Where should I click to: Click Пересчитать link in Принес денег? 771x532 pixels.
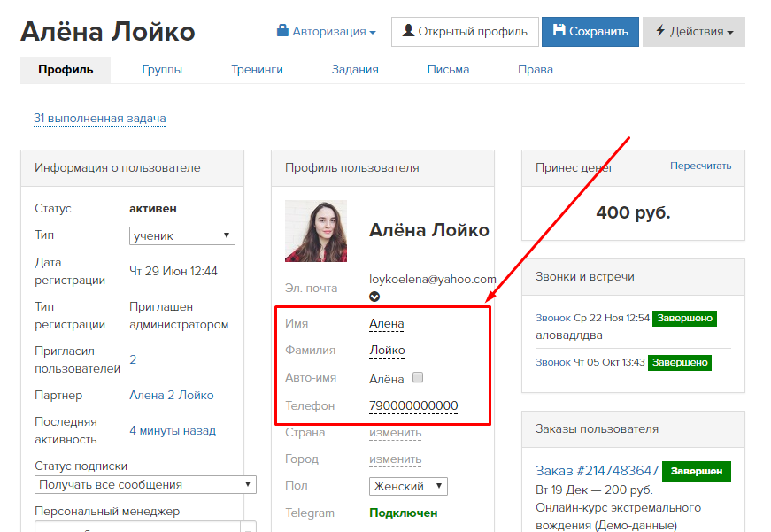pyautogui.click(x=700, y=166)
